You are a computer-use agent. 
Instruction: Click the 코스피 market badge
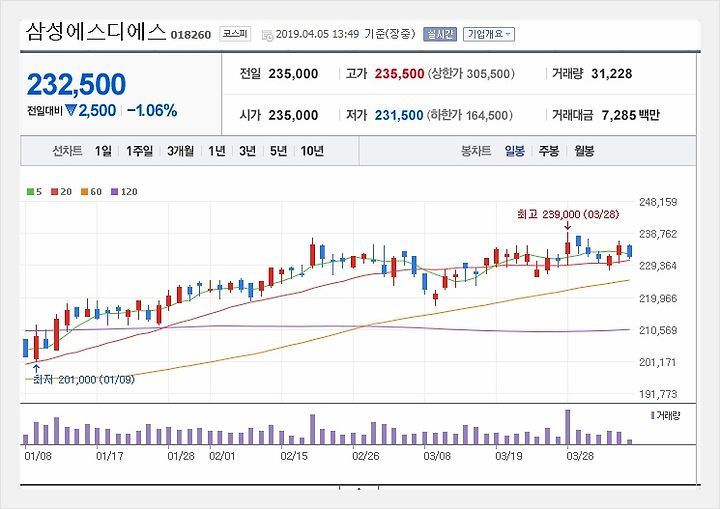click(x=235, y=34)
